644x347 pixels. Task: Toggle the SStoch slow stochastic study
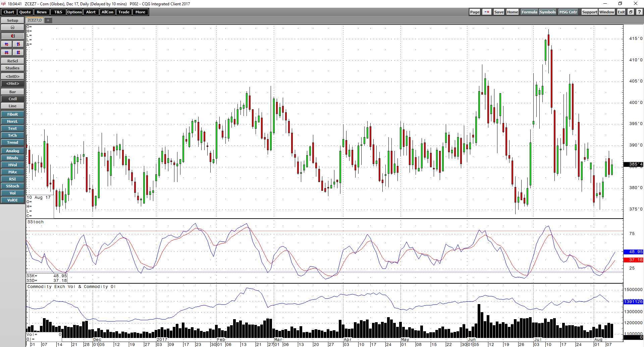12,186
